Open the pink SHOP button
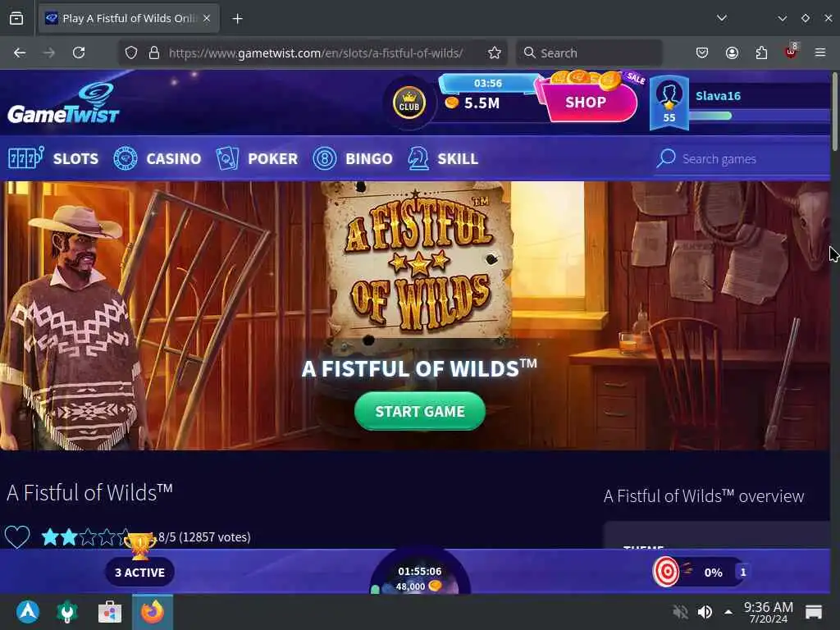The image size is (840, 630). [x=586, y=102]
